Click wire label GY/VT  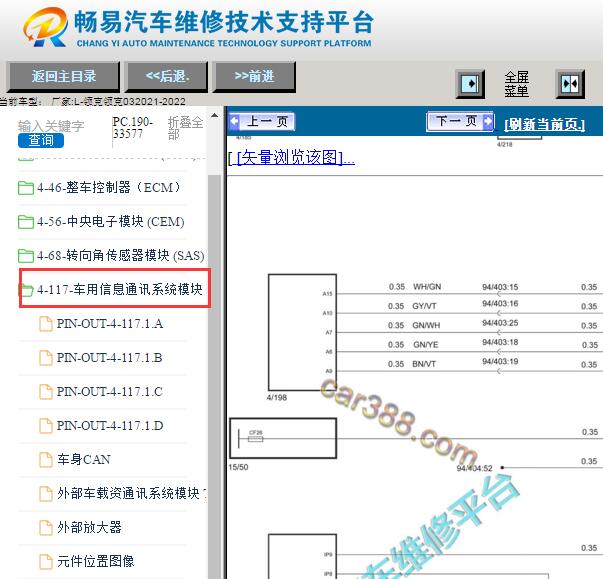click(424, 306)
